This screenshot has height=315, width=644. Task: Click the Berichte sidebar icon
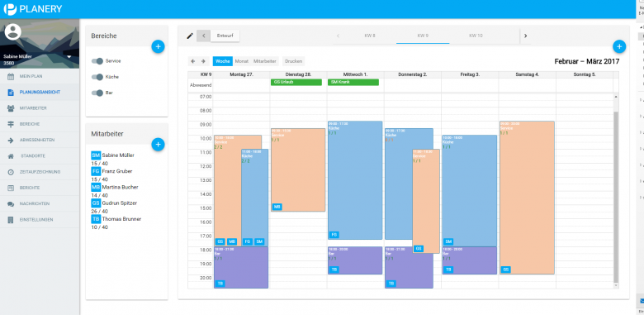(x=11, y=188)
